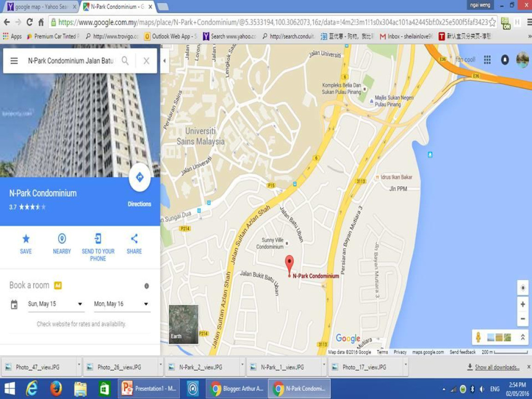Open Nearby search icon

(x=62, y=239)
